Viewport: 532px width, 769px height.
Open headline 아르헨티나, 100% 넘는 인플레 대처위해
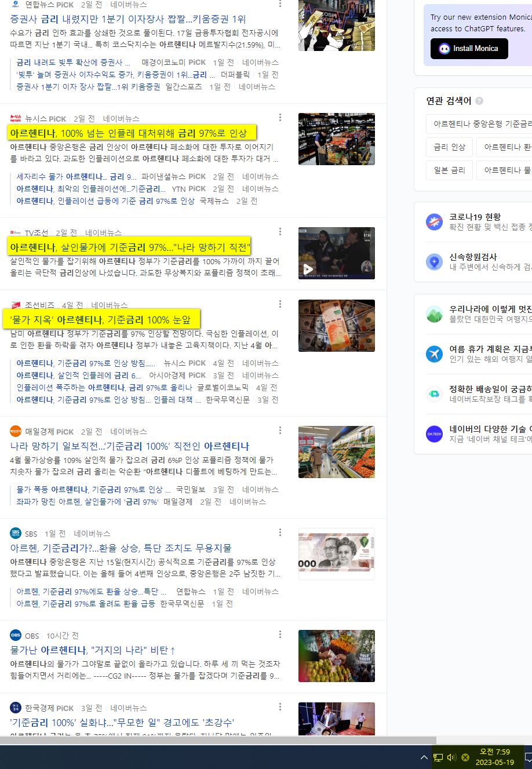[x=129, y=133]
